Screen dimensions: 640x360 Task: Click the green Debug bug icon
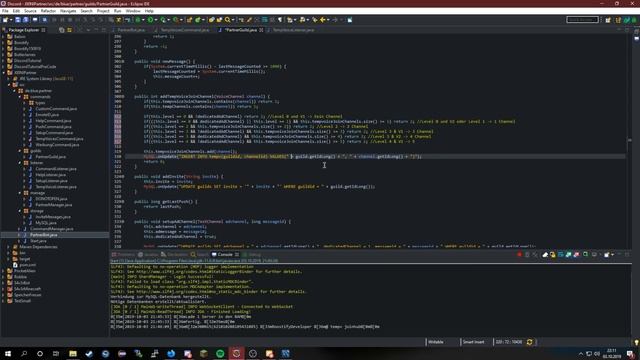tap(138, 20)
